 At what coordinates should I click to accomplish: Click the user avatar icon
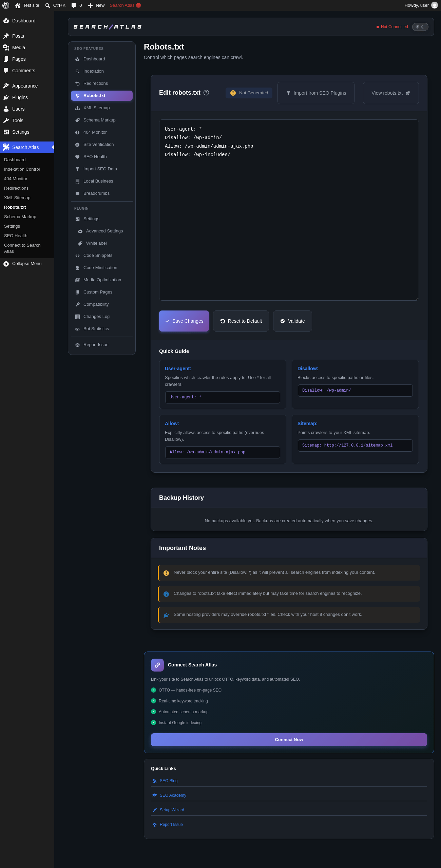(434, 5)
